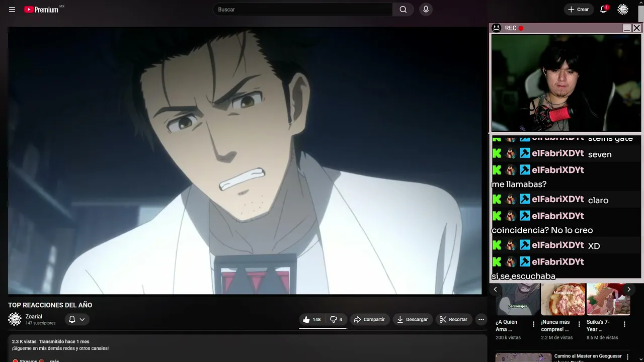Start voice search with the microphone

[x=426, y=10]
